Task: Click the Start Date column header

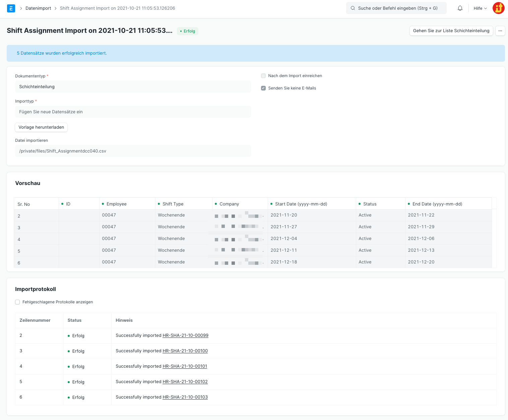Action: click(312, 204)
